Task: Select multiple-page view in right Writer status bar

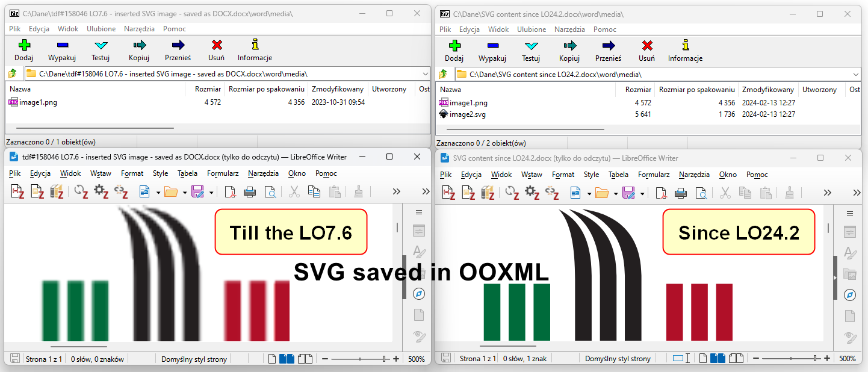Action: 716,358
